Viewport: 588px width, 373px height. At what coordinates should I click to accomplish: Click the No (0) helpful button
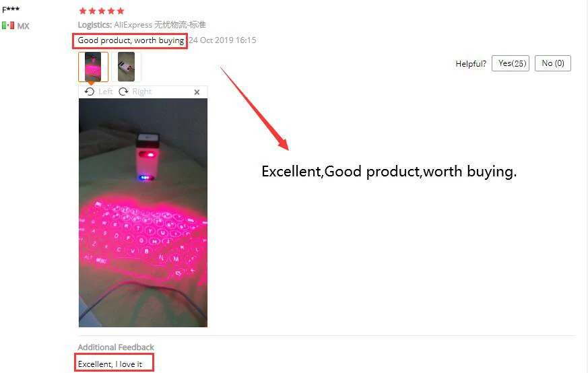click(553, 63)
